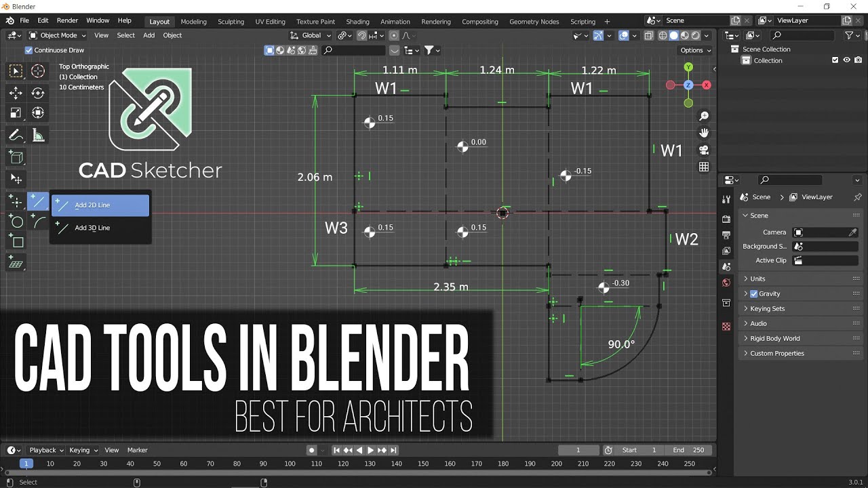Open the Tool properties tab

point(726,199)
